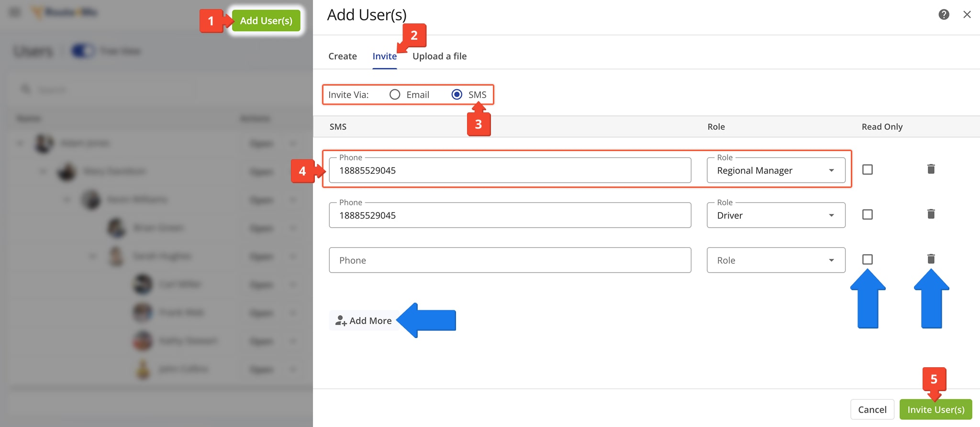
Task: Click the Regional Manager row phone field
Action: (x=510, y=170)
